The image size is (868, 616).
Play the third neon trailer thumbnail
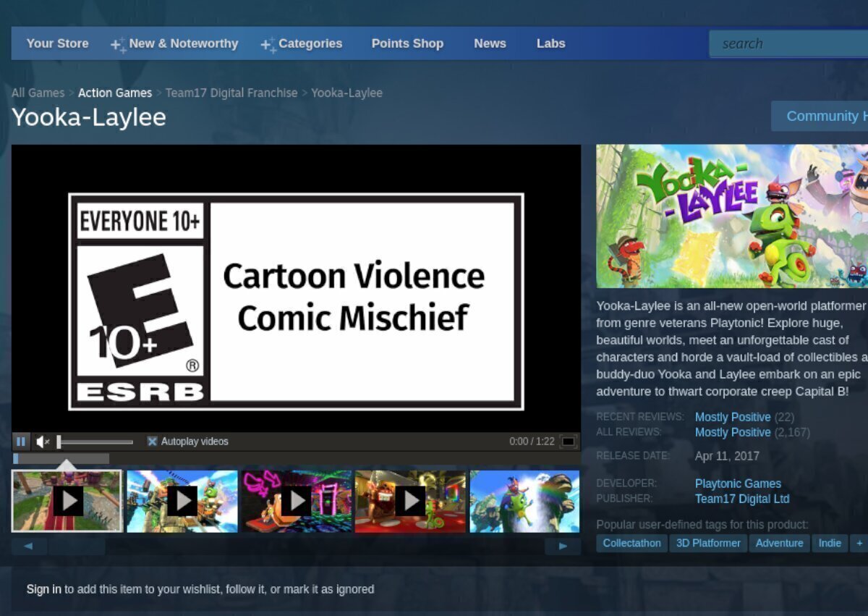[x=297, y=501]
